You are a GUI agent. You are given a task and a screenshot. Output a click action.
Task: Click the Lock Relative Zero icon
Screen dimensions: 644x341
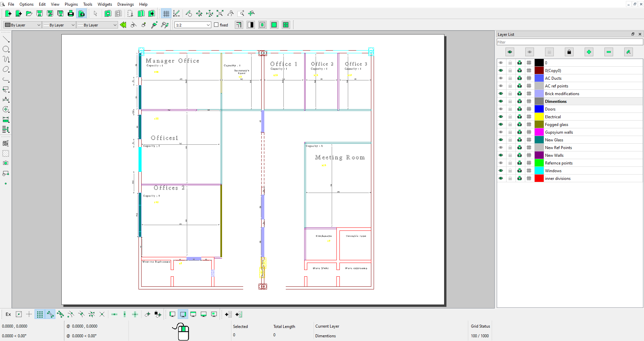click(158, 314)
